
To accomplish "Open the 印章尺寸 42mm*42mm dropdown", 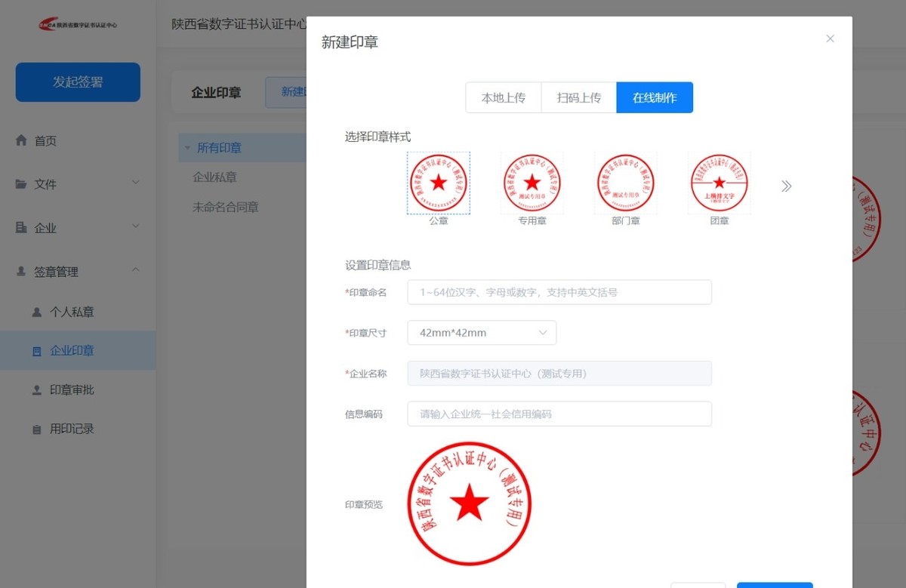I will (481, 332).
